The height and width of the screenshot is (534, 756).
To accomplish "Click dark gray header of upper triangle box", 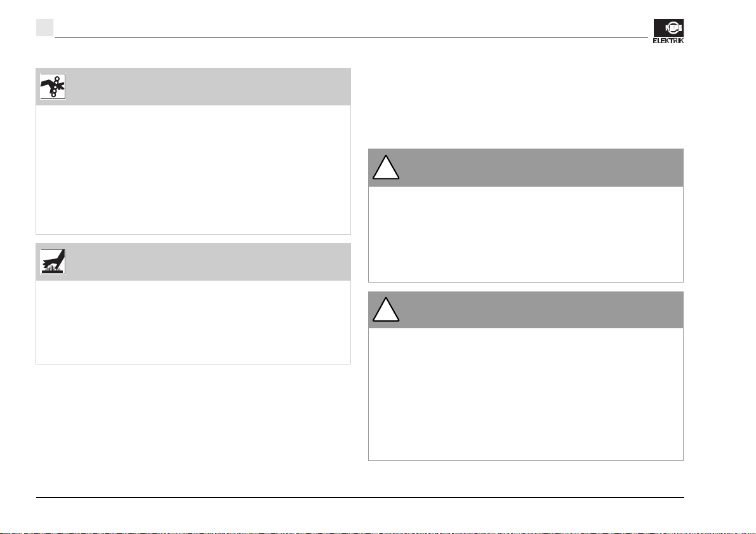I will [x=526, y=168].
